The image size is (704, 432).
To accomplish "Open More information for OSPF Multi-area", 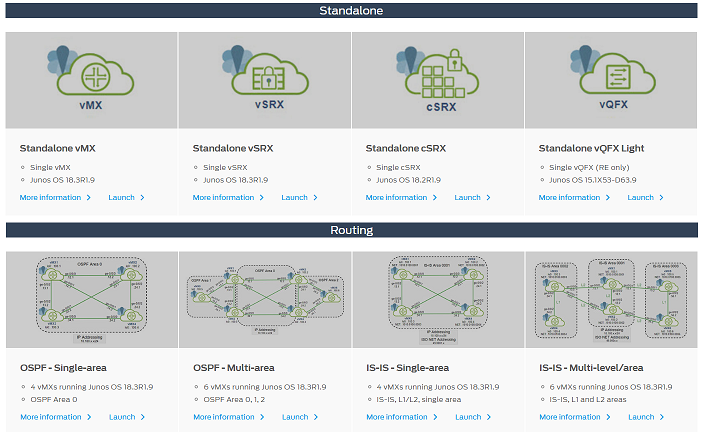I will [229, 417].
